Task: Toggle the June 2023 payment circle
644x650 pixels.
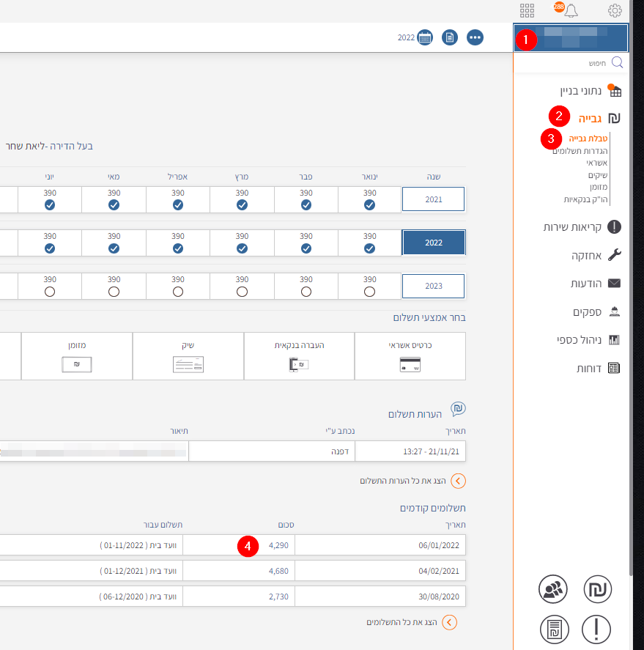Action: pyautogui.click(x=50, y=291)
